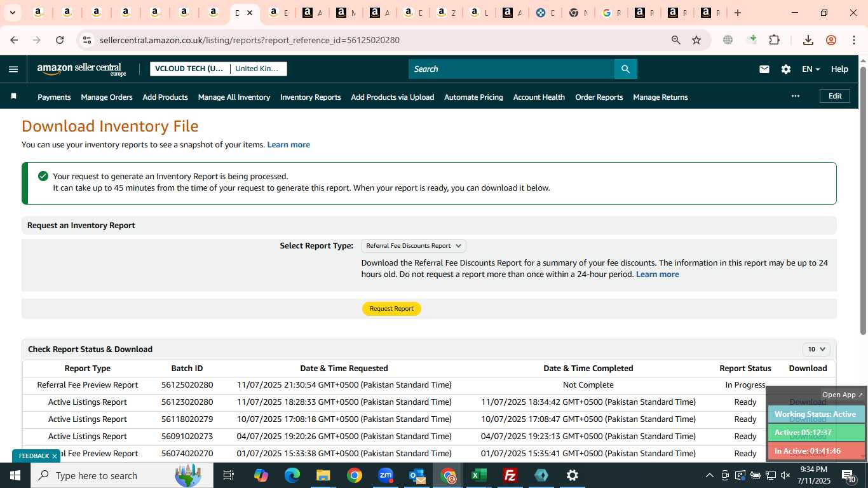The image size is (868, 488).
Task: Open the United Kingdom marketplace selector
Action: [257, 69]
